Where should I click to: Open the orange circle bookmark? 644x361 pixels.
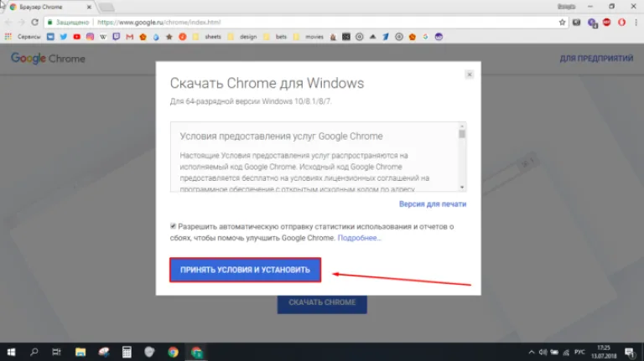tap(182, 37)
